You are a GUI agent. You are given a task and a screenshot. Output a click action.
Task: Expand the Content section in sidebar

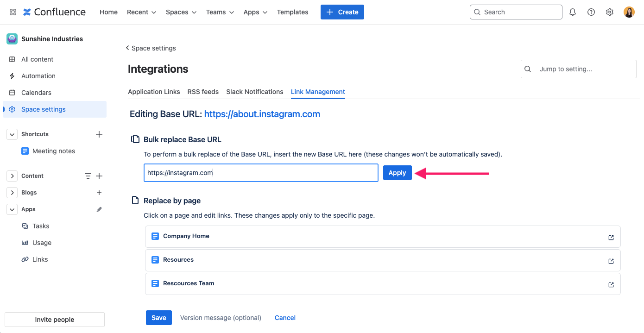pyautogui.click(x=12, y=176)
